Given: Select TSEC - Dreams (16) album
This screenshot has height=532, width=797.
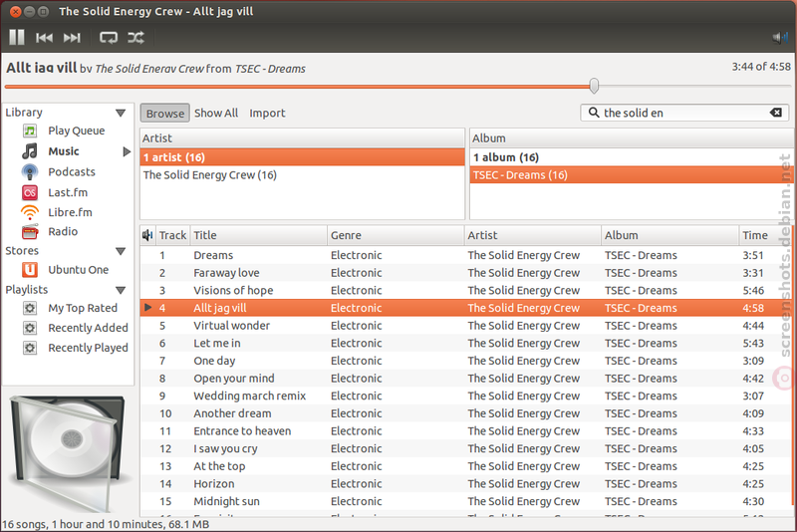Looking at the screenshot, I should pyautogui.click(x=632, y=175).
